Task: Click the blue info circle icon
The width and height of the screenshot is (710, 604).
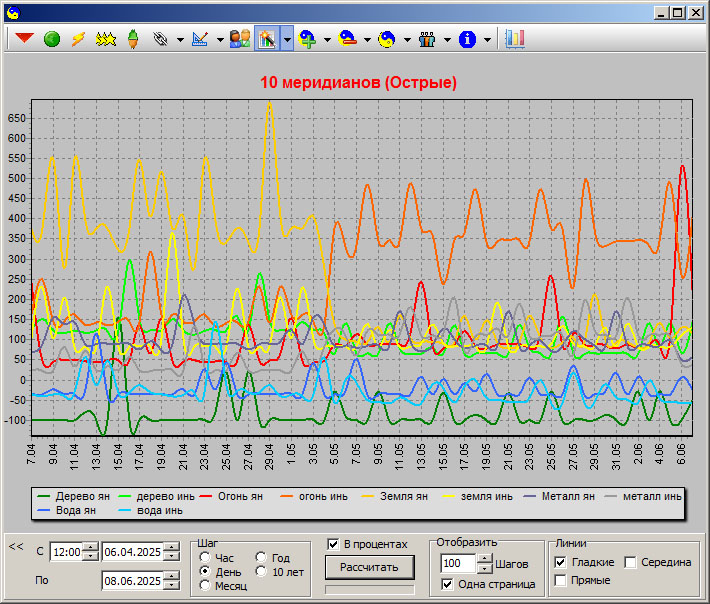Action: [x=467, y=39]
